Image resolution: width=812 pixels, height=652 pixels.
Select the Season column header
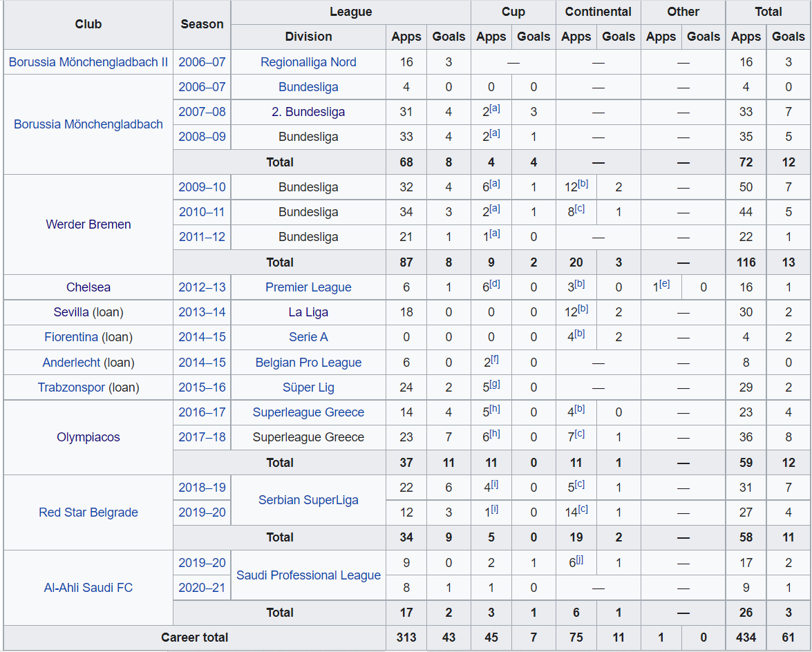[x=202, y=24]
